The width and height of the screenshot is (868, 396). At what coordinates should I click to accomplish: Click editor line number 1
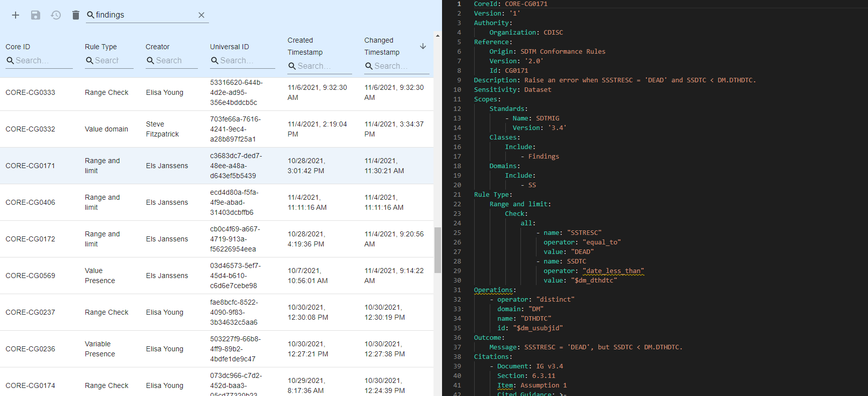tap(459, 4)
